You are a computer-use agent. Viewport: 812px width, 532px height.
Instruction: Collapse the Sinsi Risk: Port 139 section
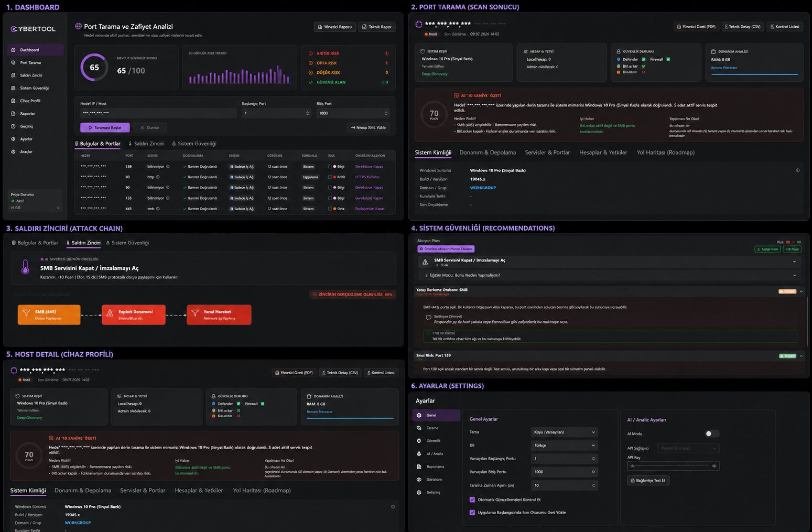801,356
